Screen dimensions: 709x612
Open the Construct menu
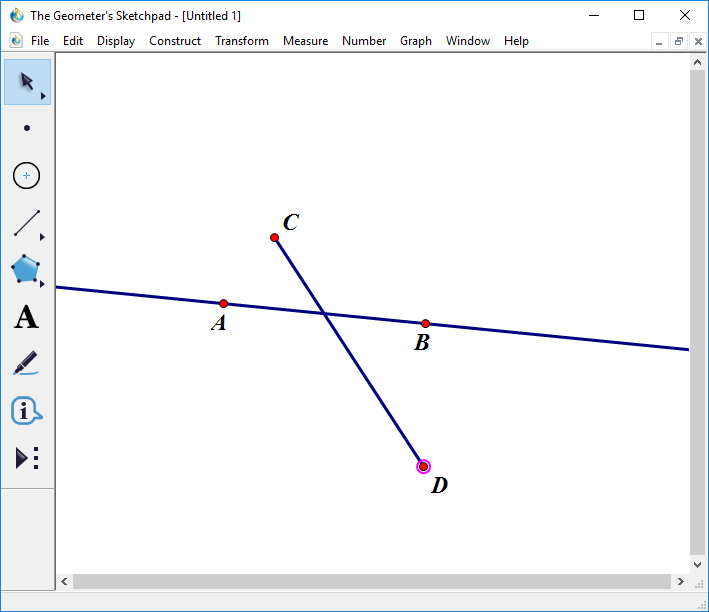click(x=175, y=41)
